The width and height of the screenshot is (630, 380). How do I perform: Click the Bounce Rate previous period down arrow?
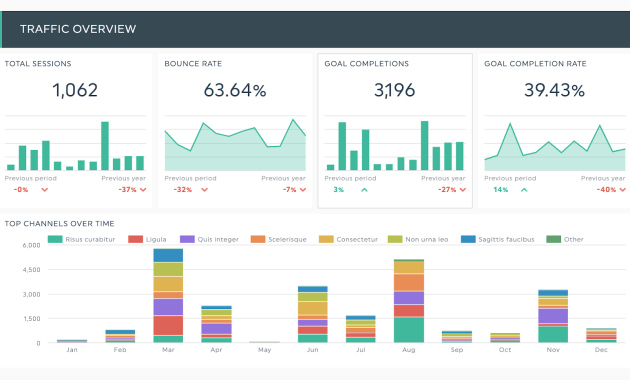[x=205, y=190]
